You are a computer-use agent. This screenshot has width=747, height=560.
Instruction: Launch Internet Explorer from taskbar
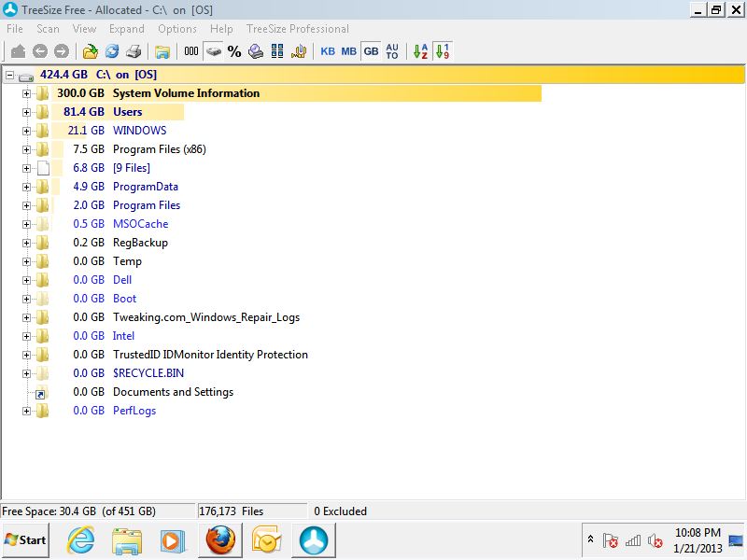[x=80, y=540]
